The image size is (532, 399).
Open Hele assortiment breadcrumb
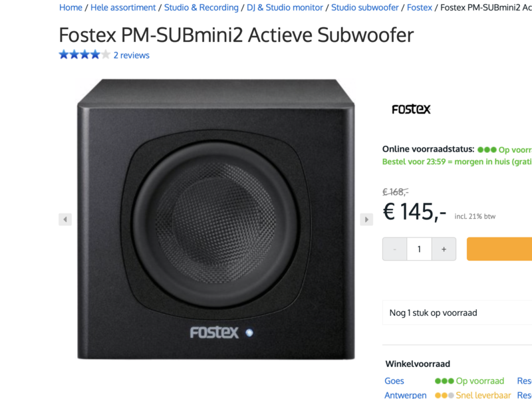tap(123, 7)
